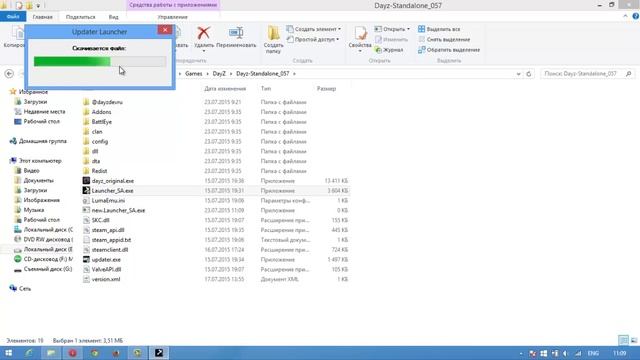The height and width of the screenshot is (360, 640).
Task: Clear selection (Снять выделение)
Action: point(444,40)
